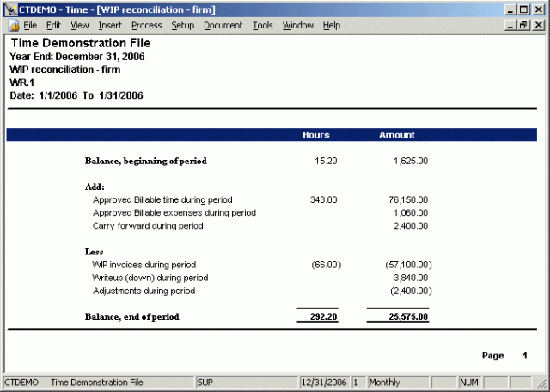Open the Window menu

pyautogui.click(x=298, y=25)
